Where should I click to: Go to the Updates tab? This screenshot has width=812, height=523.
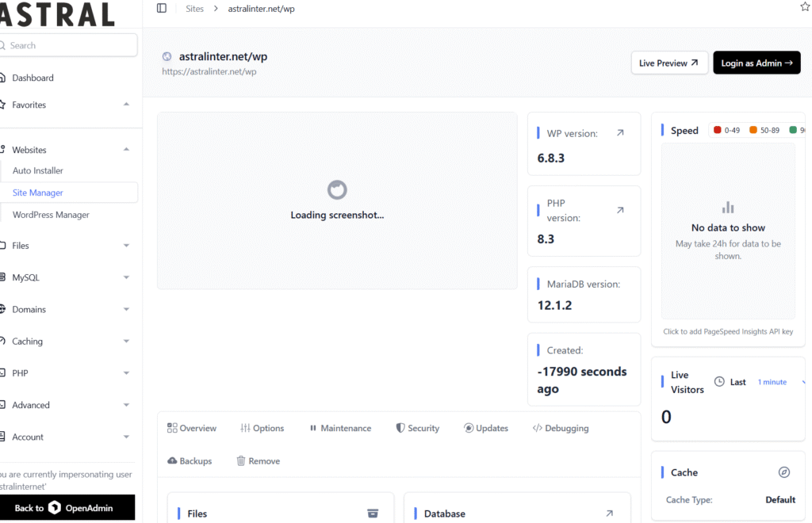(x=486, y=428)
